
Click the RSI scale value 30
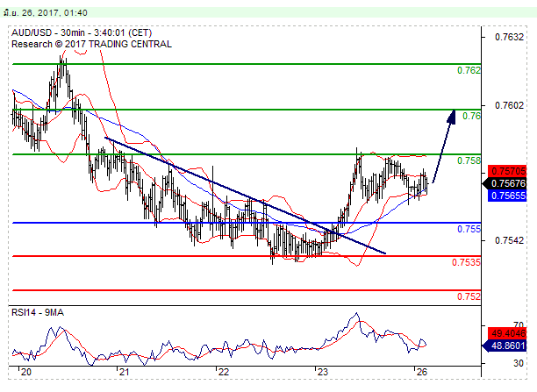[x=519, y=363]
